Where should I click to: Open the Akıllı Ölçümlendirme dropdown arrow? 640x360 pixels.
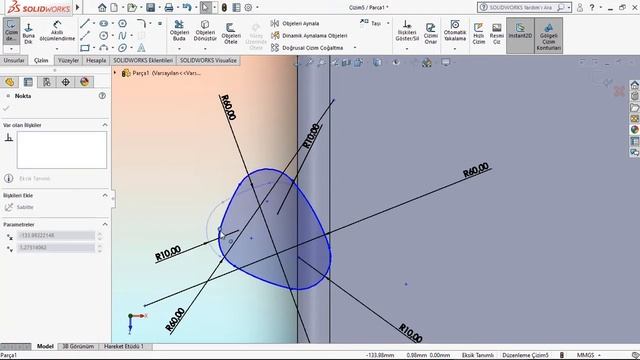(x=57, y=49)
